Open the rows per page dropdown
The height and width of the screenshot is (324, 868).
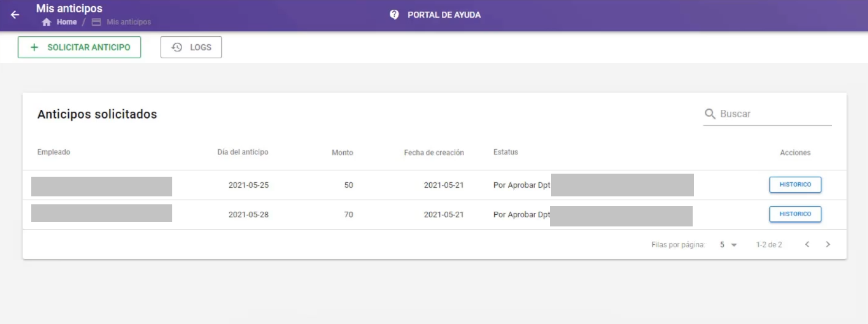tap(729, 245)
